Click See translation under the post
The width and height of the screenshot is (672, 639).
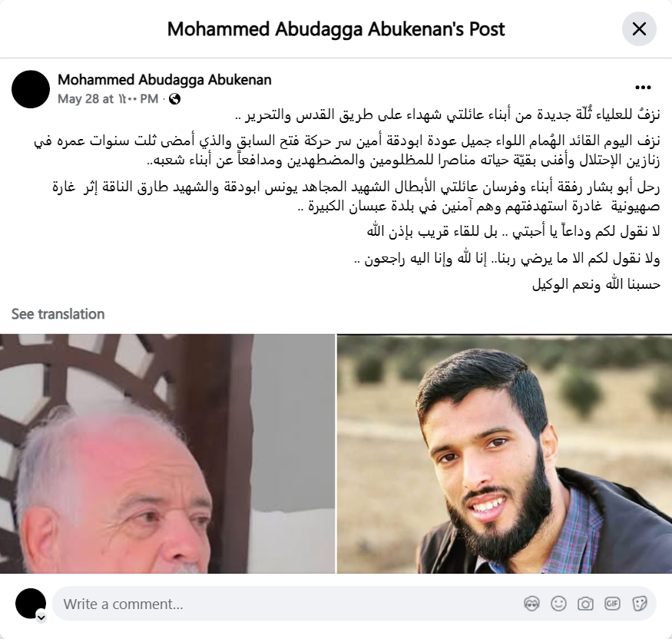(x=58, y=314)
